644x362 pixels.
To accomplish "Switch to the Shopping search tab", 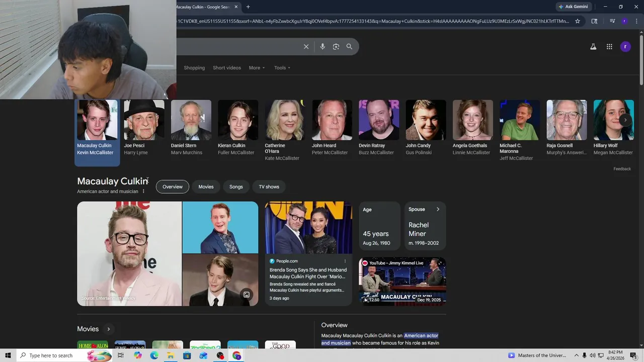I will pyautogui.click(x=194, y=68).
